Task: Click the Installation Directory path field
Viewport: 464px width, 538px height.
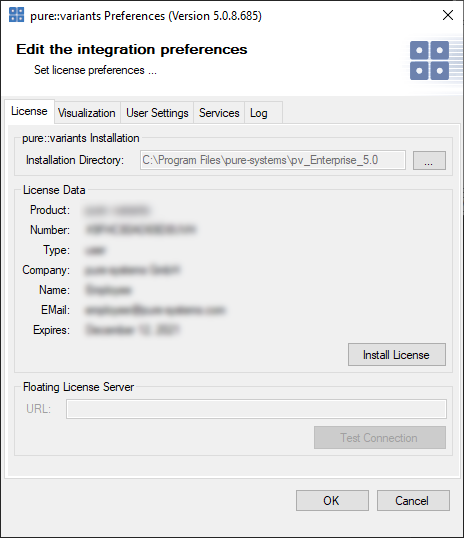Action: tap(273, 160)
